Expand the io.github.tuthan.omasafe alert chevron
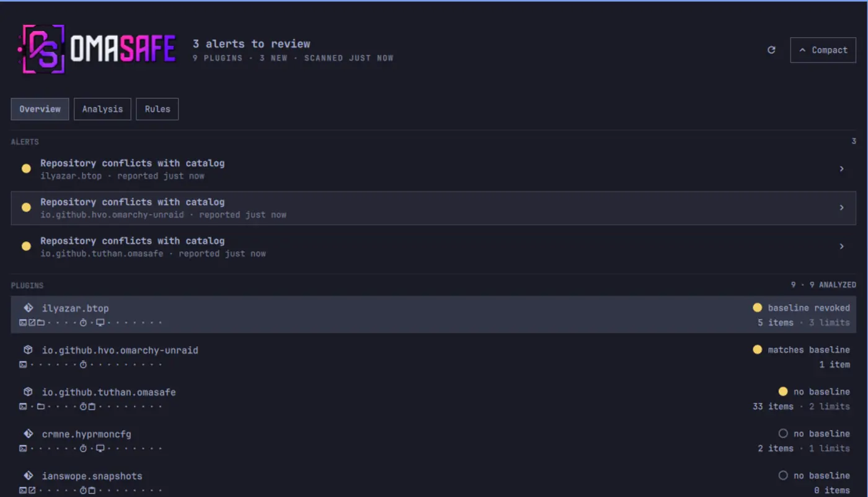 click(841, 247)
